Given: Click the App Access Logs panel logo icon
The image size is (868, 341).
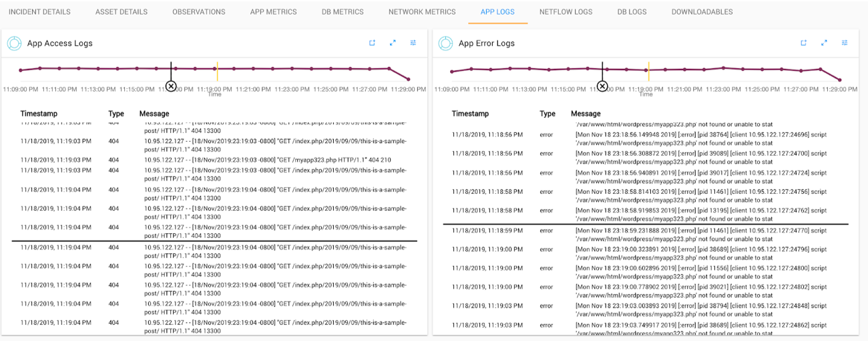Looking at the screenshot, I should pyautogui.click(x=15, y=43).
